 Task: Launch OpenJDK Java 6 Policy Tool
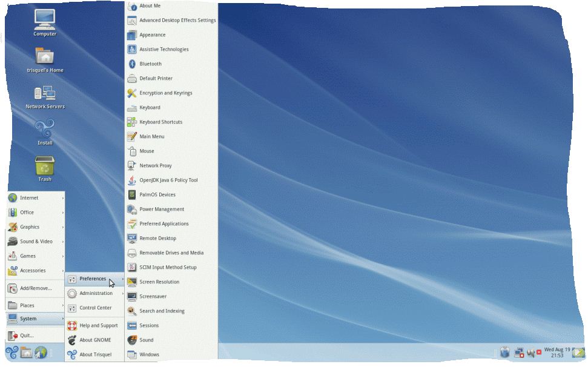coord(171,180)
